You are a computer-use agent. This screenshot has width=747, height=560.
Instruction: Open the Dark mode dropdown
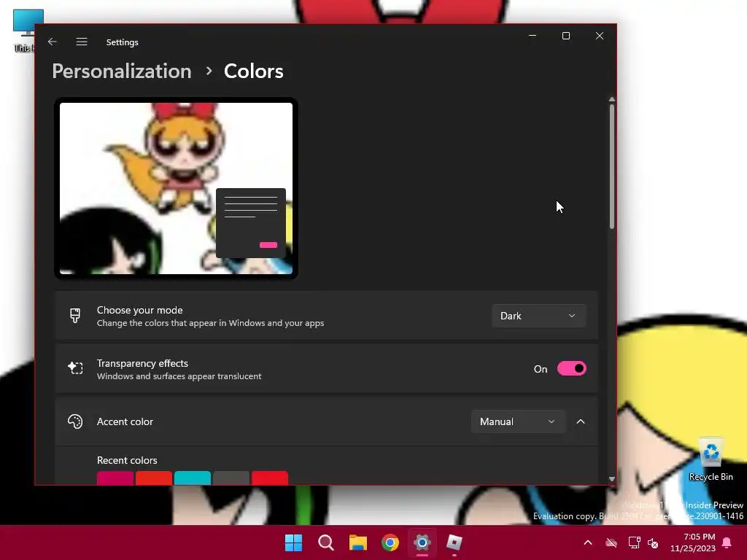pos(538,316)
